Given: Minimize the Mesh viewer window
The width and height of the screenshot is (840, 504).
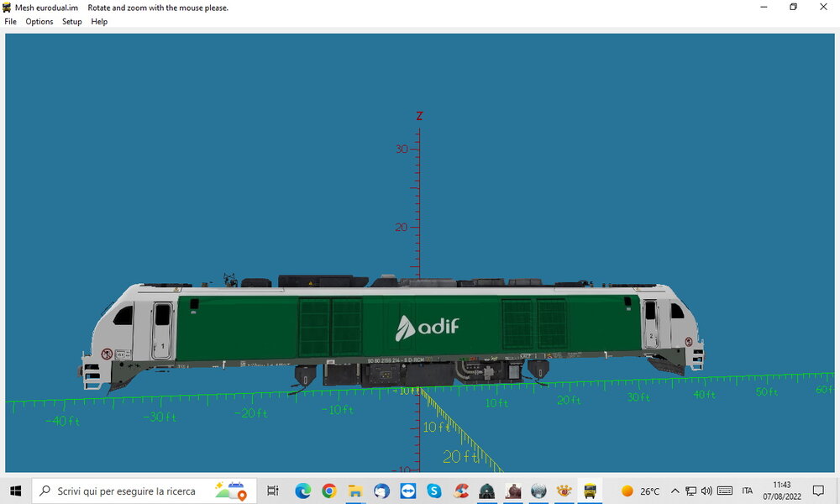Looking at the screenshot, I should tap(764, 7).
